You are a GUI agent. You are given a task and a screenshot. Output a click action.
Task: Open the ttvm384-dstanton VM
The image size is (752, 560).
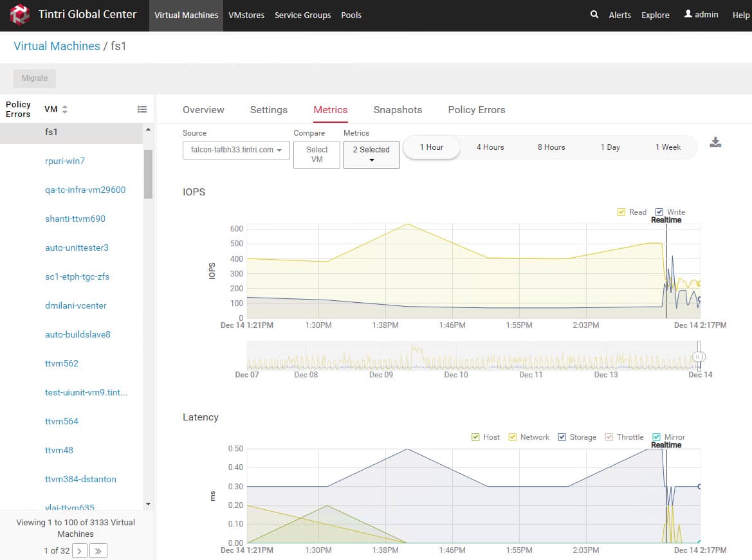[80, 479]
